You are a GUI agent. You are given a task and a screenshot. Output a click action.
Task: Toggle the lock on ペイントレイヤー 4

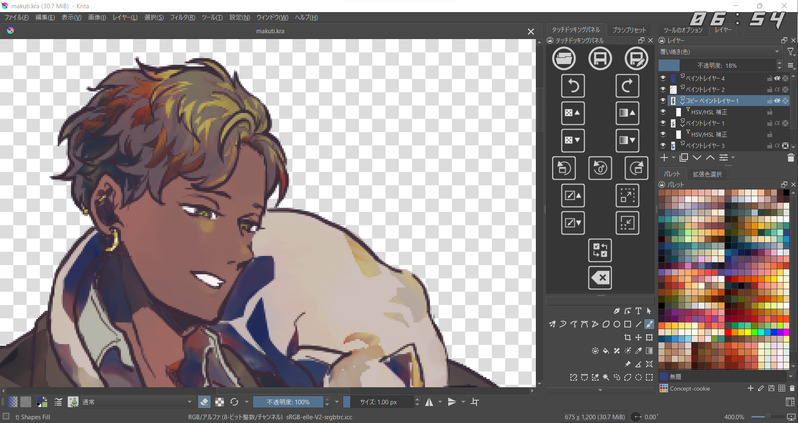[770, 79]
